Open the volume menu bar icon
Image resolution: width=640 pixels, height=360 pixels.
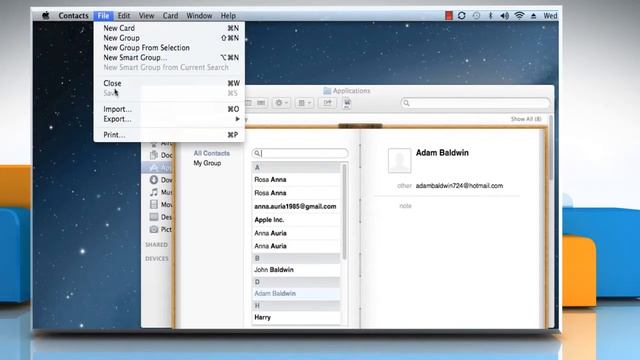[504, 16]
